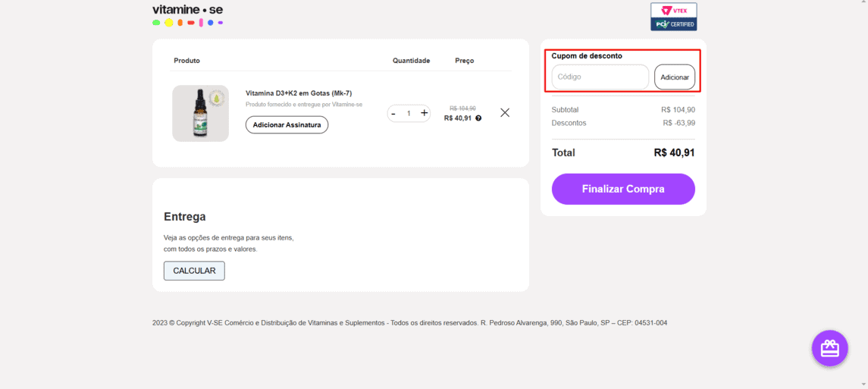Click the Adicionar Assinatura button
The height and width of the screenshot is (389, 868).
[x=287, y=125]
